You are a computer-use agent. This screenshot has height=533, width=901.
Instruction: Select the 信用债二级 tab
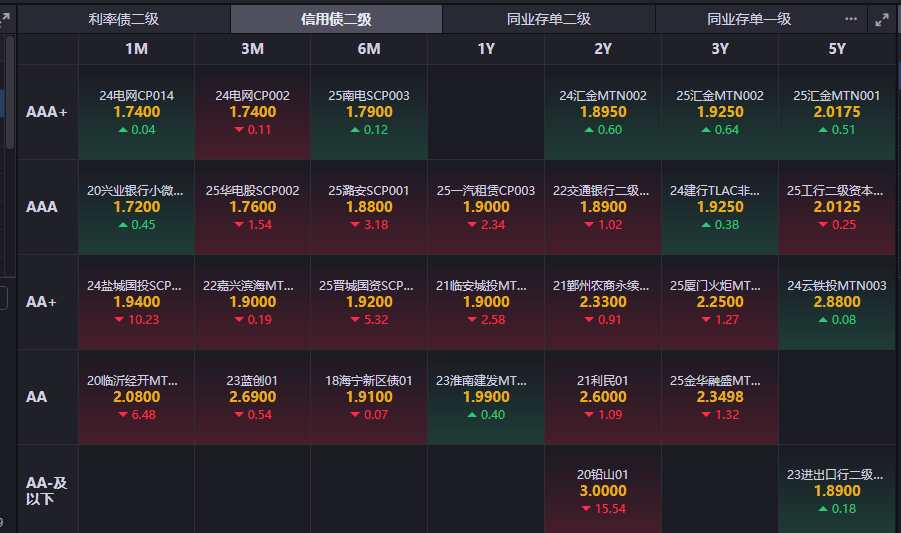[x=336, y=19]
